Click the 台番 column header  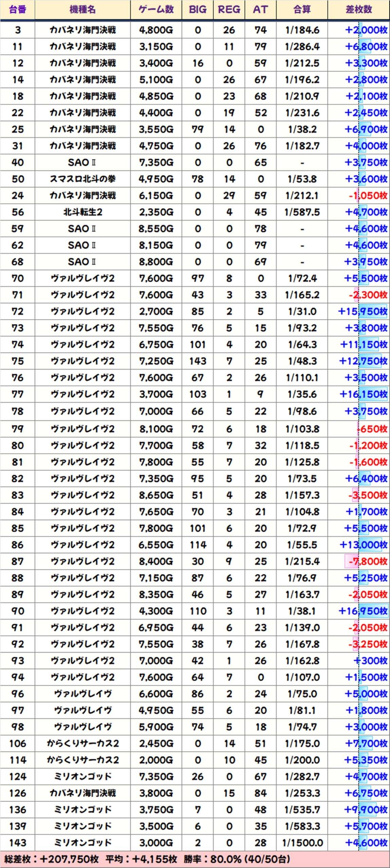coord(18,9)
